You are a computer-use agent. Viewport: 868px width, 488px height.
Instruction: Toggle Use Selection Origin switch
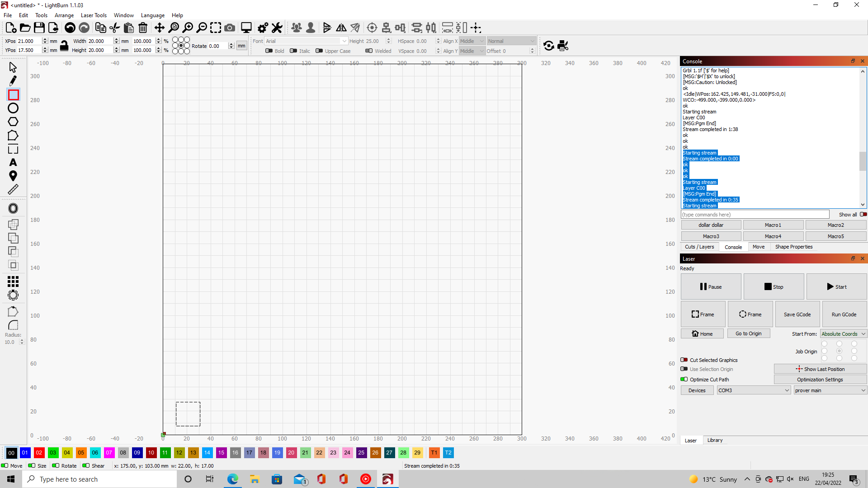[x=684, y=369]
